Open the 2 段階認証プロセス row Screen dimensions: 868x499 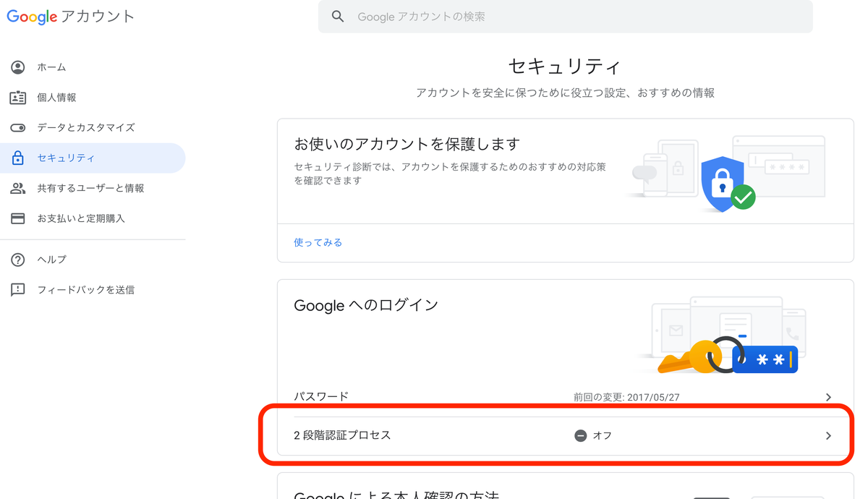pyautogui.click(x=565, y=435)
